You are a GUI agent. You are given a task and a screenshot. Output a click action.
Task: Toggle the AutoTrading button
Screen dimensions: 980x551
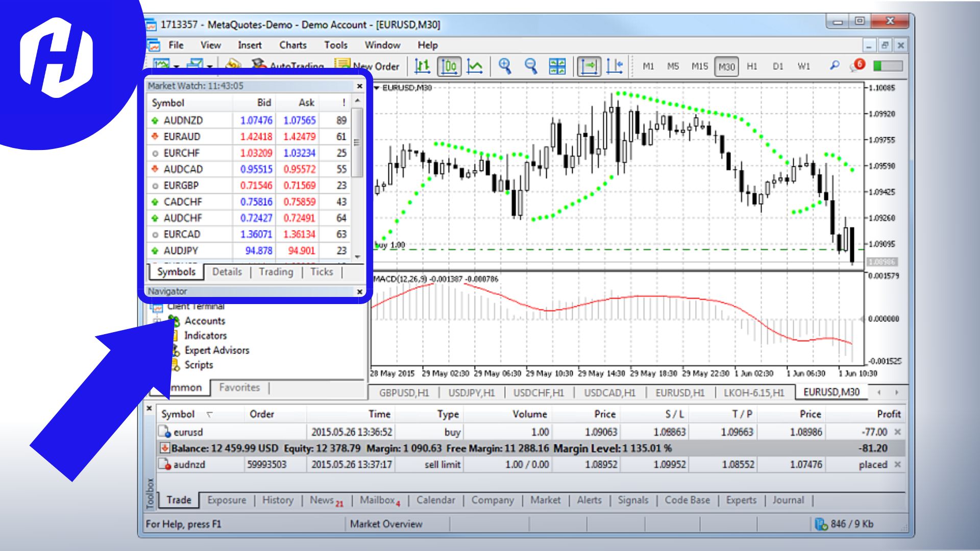tap(288, 66)
